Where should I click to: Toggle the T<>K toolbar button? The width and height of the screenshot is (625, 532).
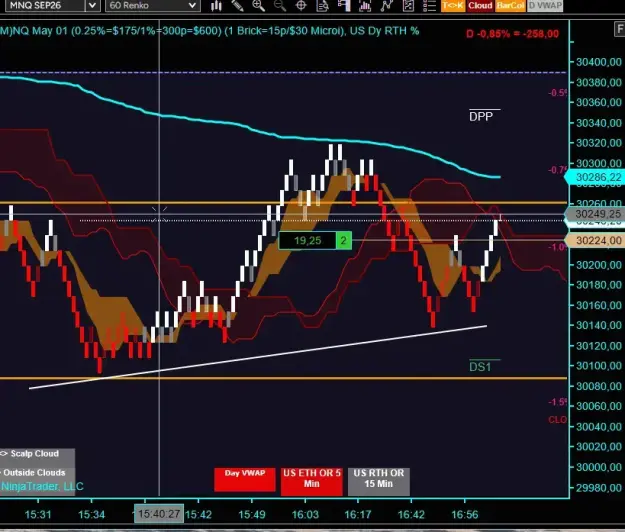point(453,6)
